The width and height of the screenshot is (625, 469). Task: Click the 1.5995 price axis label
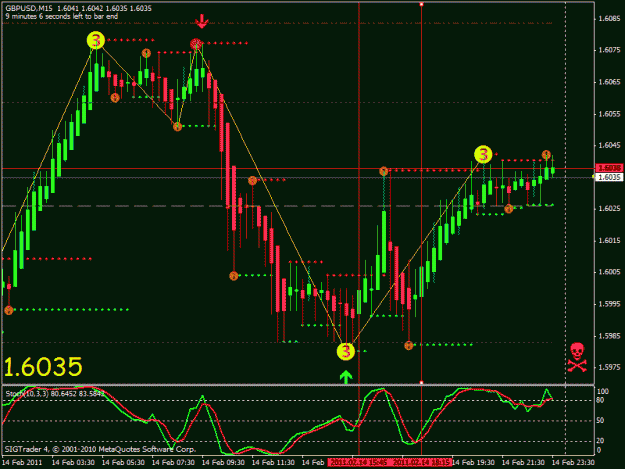point(609,304)
